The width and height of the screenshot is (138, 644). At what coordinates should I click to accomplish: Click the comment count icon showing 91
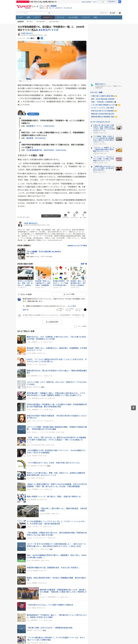click(28, 38)
